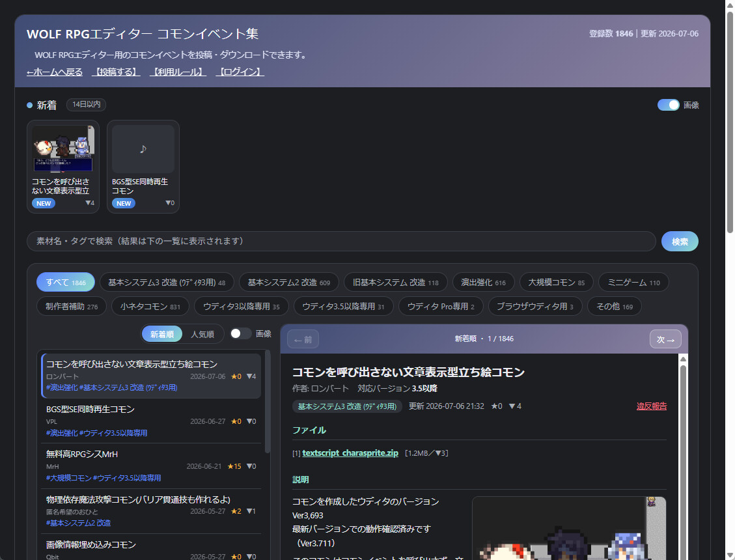
Task: Click the NEW badge on 文章表示型立 card
Action: click(x=44, y=204)
